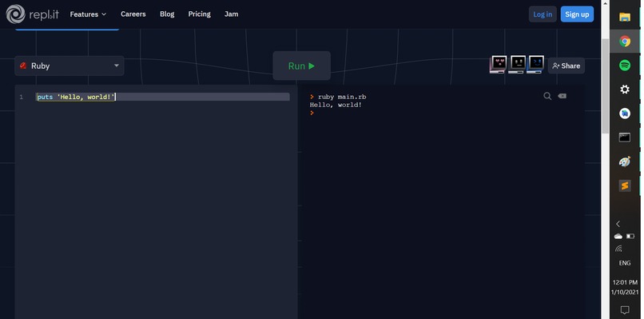Open the Jam page
This screenshot has width=644, height=319.
(231, 14)
